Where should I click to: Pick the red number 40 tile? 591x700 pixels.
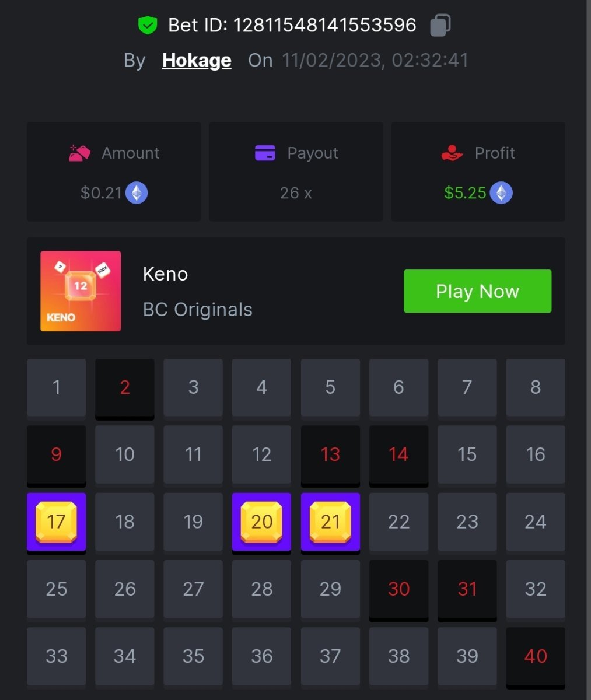coord(536,657)
